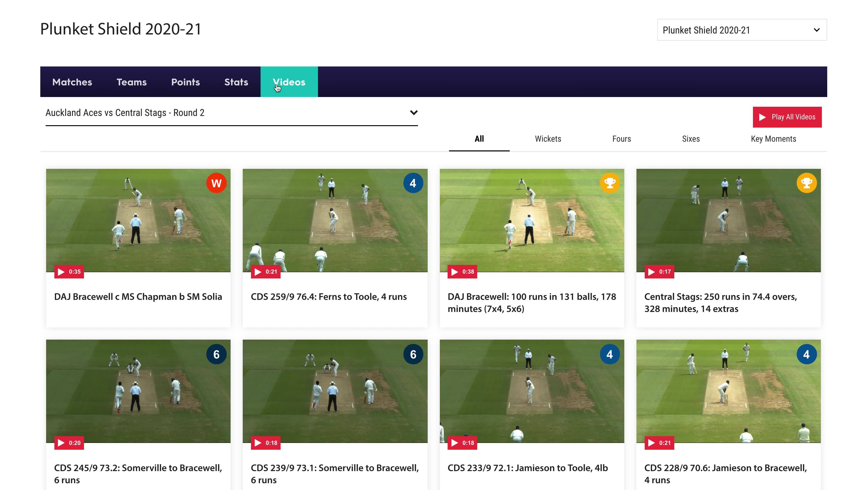Click the 4 badge on 228/9 video
The width and height of the screenshot is (868, 490).
click(806, 354)
